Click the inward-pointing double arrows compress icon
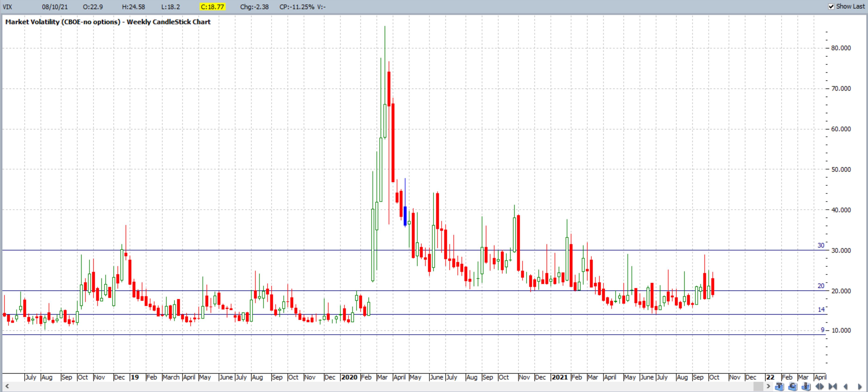 coord(833,386)
